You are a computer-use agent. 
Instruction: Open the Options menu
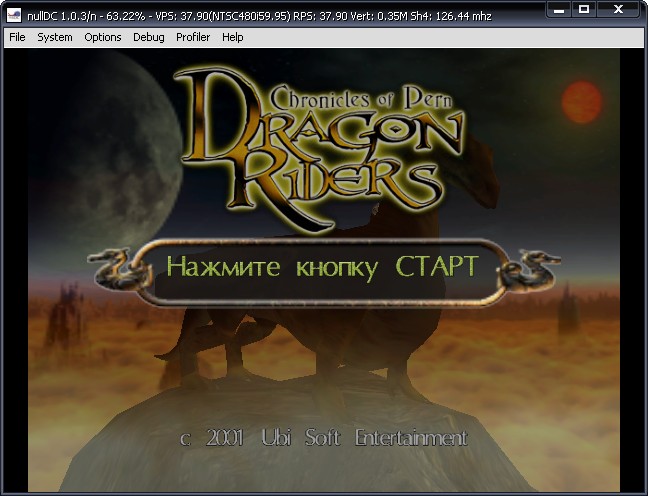[102, 37]
